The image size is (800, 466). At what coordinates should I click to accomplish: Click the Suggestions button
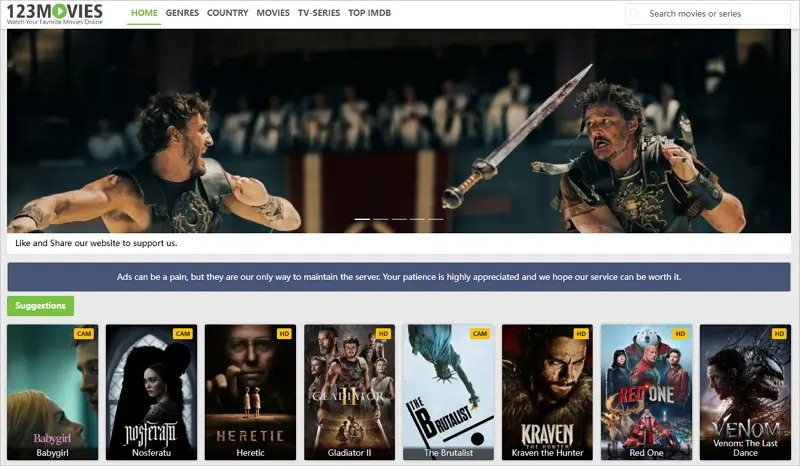point(40,306)
